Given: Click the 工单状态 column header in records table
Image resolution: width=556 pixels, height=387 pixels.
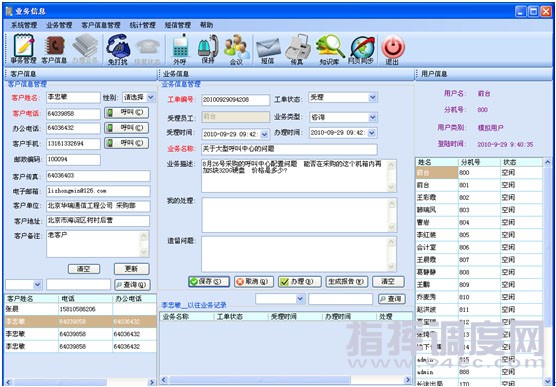Looking at the screenshot, I should click(x=241, y=317).
